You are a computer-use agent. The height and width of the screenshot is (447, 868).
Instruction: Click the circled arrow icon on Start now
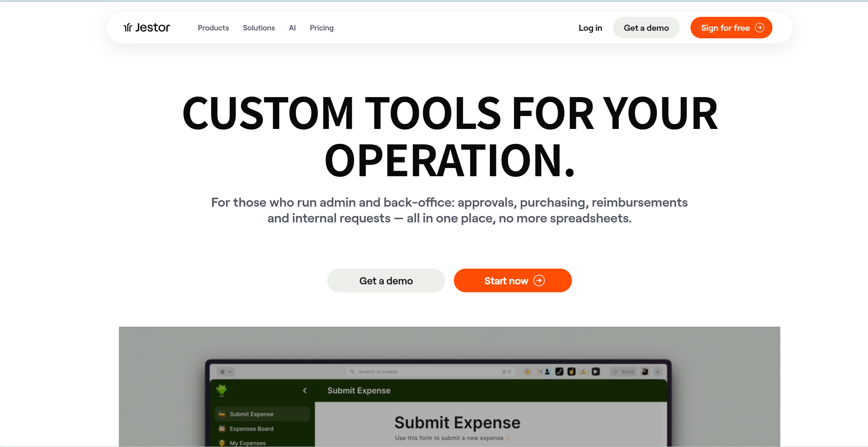[539, 280]
